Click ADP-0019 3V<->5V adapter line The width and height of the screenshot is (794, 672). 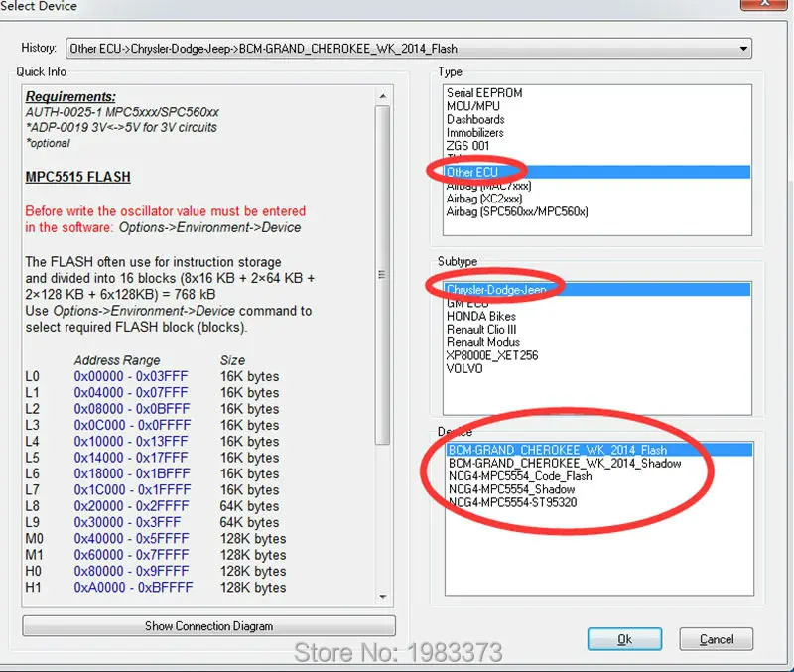pos(121,127)
